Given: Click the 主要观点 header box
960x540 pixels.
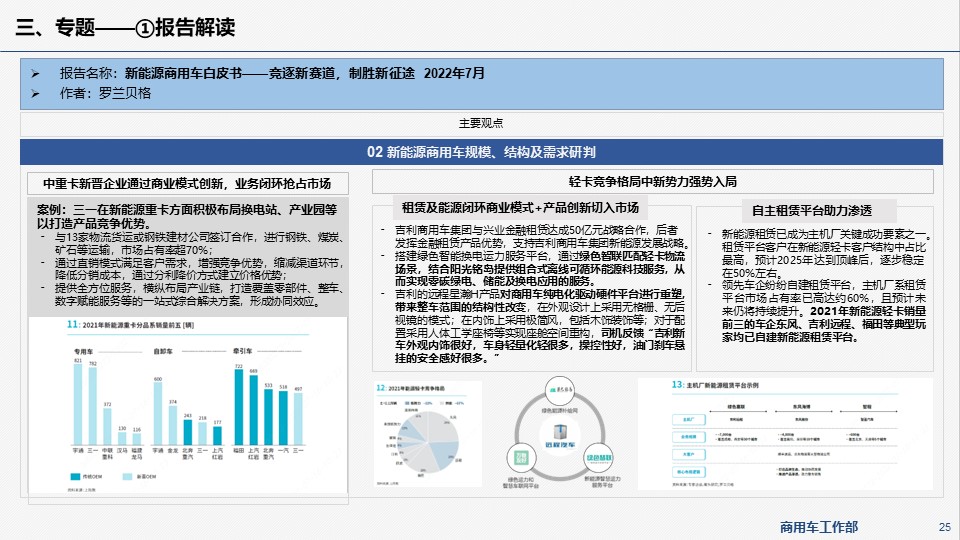Looking at the screenshot, I should 481,124.
